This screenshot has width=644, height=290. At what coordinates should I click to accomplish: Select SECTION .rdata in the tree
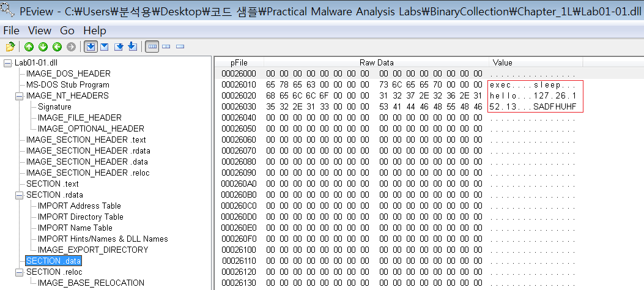pyautogui.click(x=54, y=195)
